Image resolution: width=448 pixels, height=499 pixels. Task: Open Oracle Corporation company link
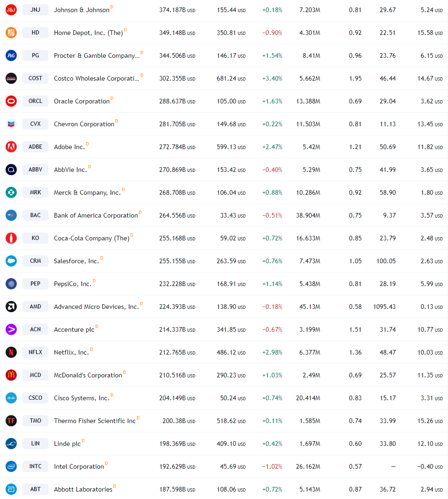(82, 101)
